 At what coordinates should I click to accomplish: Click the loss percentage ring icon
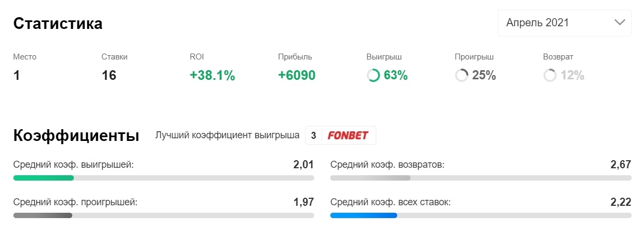point(461,76)
